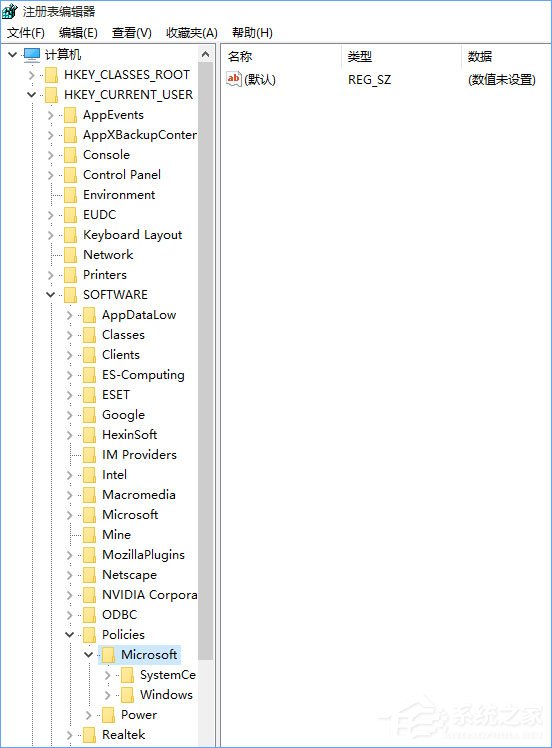Viewport: 552px width, 748px height.
Task: Click the Netscape folder icon
Action: [x=90, y=575]
